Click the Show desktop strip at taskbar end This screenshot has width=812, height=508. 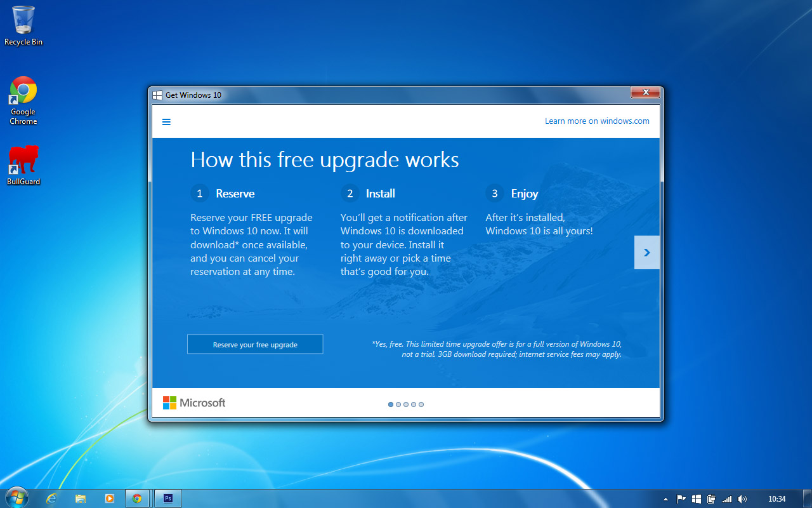point(808,498)
